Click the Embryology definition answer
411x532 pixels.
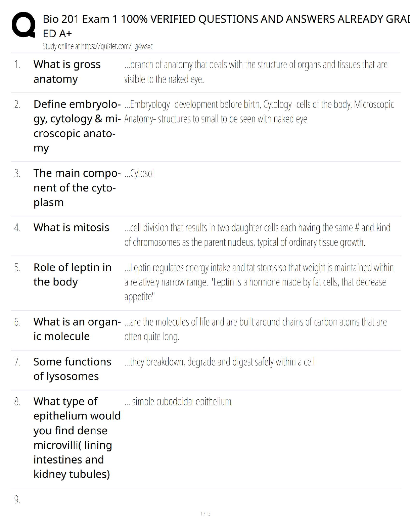[x=259, y=112]
